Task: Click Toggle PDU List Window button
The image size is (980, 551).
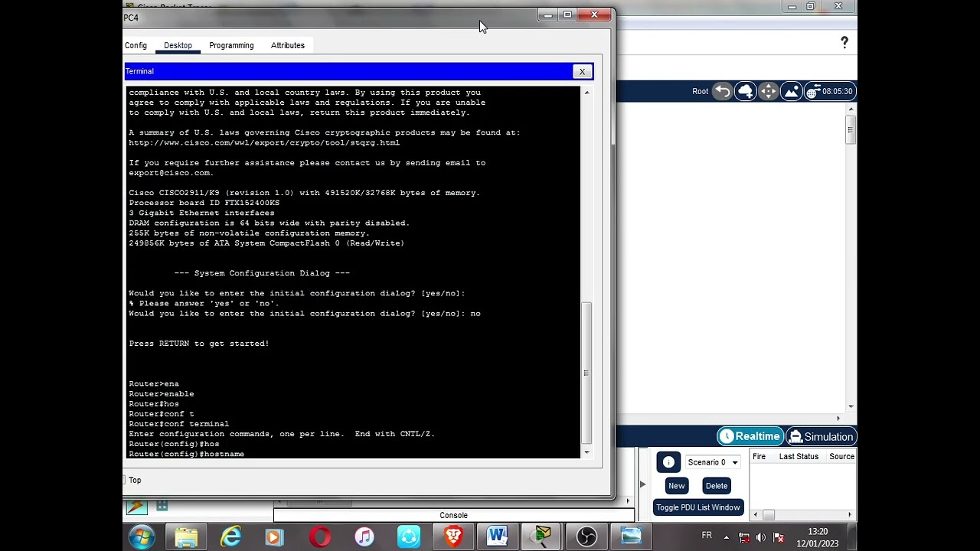Action: [698, 507]
